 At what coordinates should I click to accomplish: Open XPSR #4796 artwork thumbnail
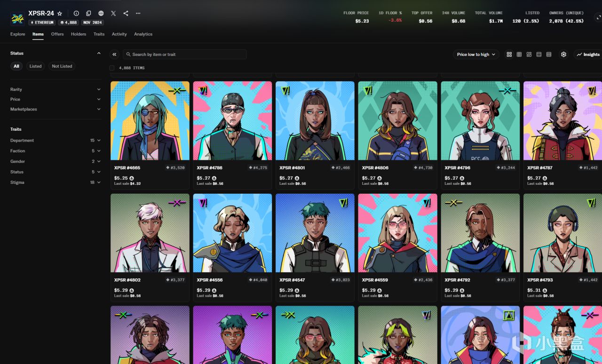480,121
